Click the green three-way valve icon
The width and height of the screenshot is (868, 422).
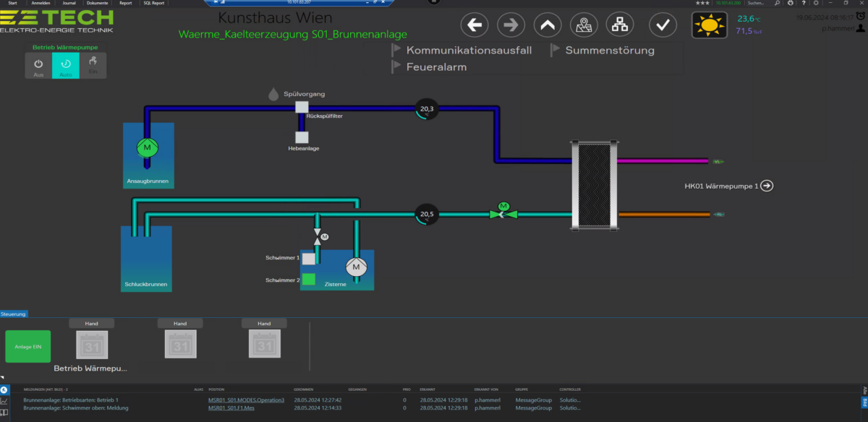(503, 213)
